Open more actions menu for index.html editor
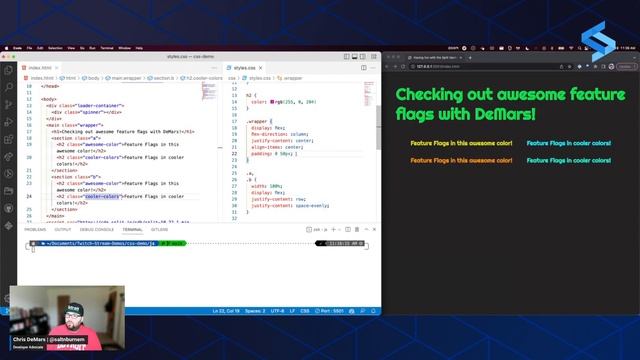Viewport: 640px width, 360px height. (x=214, y=68)
